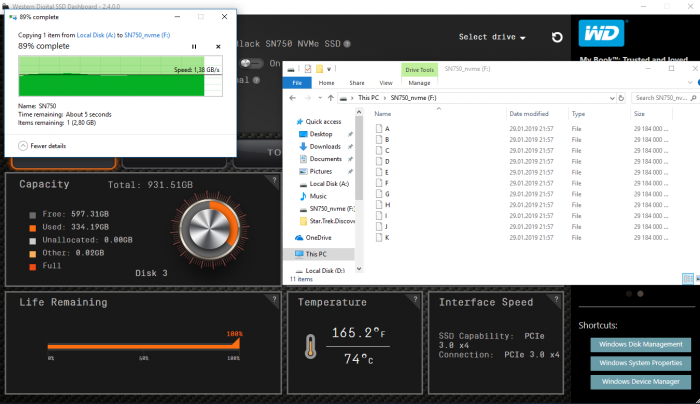Switch to the Share ribbon tab
Image resolution: width=700 pixels, height=404 pixels.
357,83
